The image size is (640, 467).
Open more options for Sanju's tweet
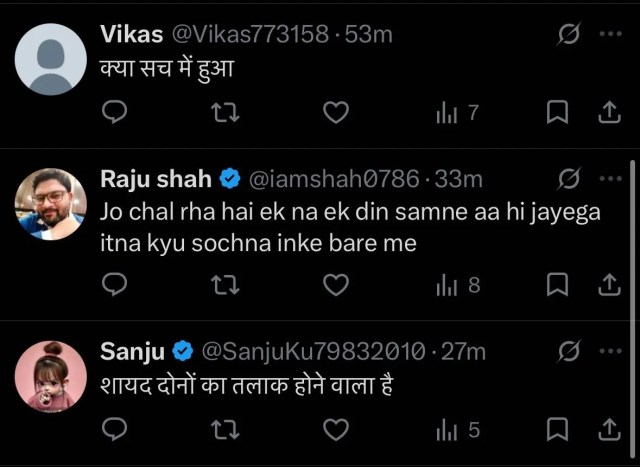610,351
